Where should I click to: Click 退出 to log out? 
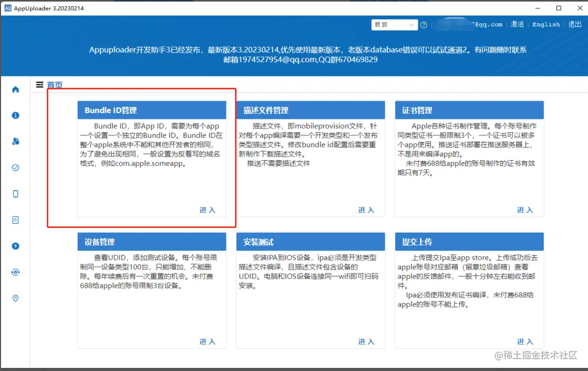575,24
